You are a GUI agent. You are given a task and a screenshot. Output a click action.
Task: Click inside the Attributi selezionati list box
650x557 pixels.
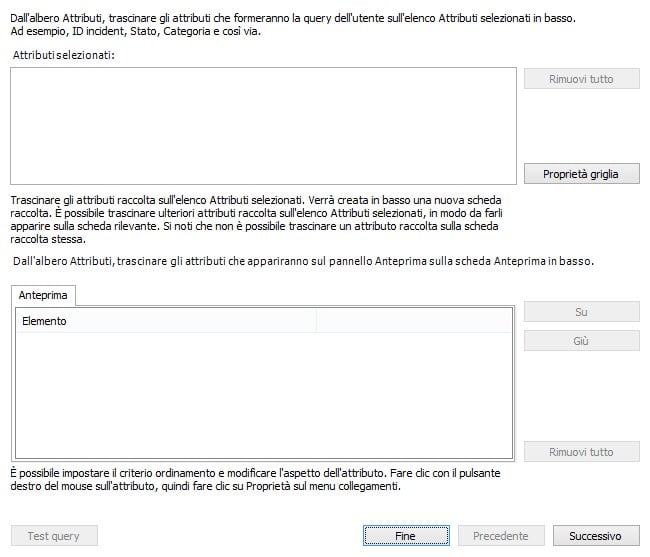tap(263, 126)
